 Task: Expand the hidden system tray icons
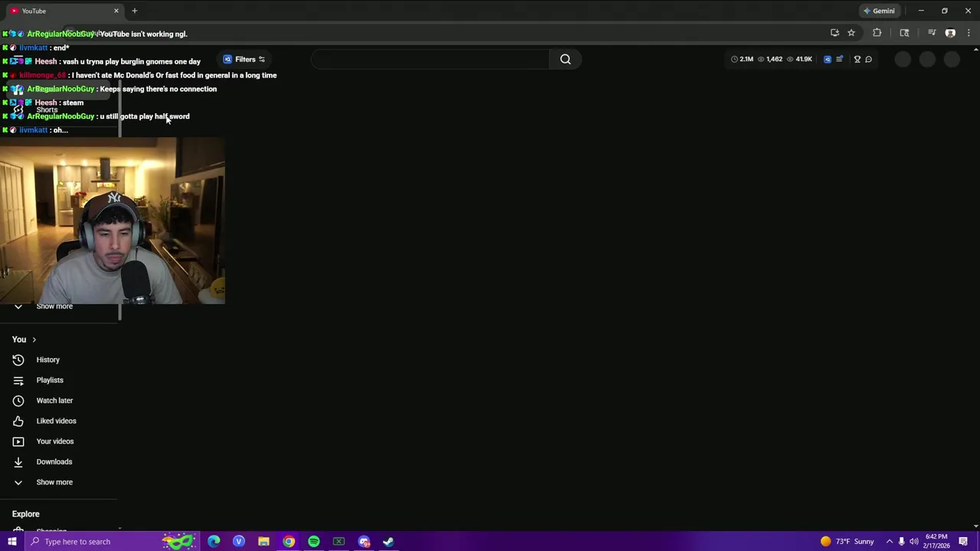coord(889,542)
